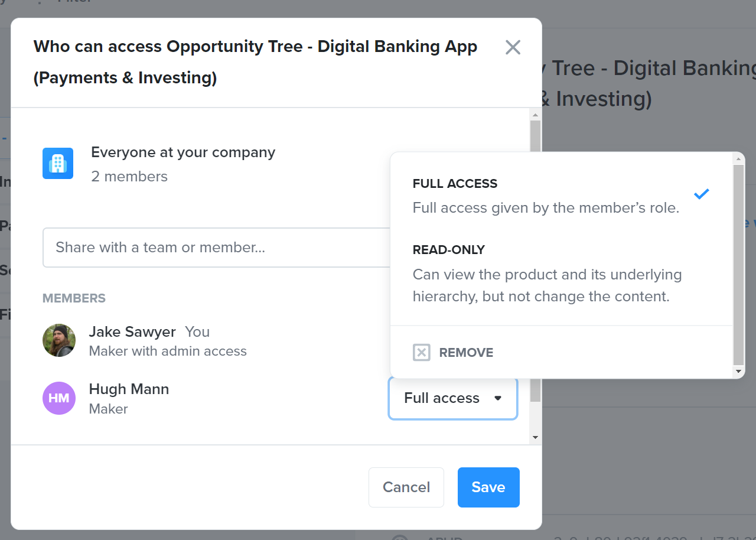Click the up arrow on the dialog scrollbar
Screen dimensions: 756x540
click(x=535, y=115)
